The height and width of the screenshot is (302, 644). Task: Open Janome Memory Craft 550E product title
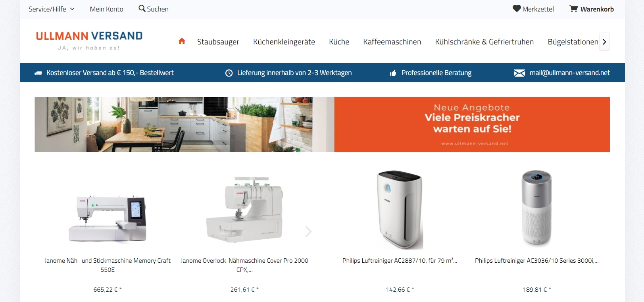108,265
